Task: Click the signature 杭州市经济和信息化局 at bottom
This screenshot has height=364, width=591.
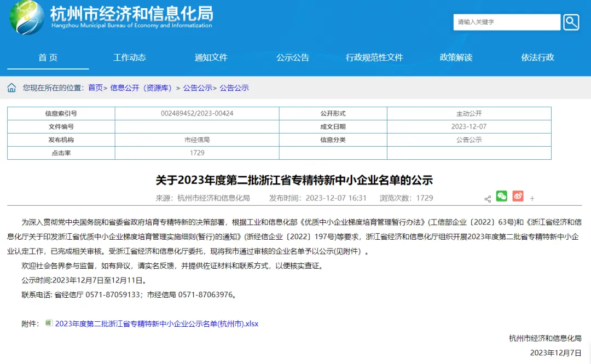Action: click(x=545, y=338)
